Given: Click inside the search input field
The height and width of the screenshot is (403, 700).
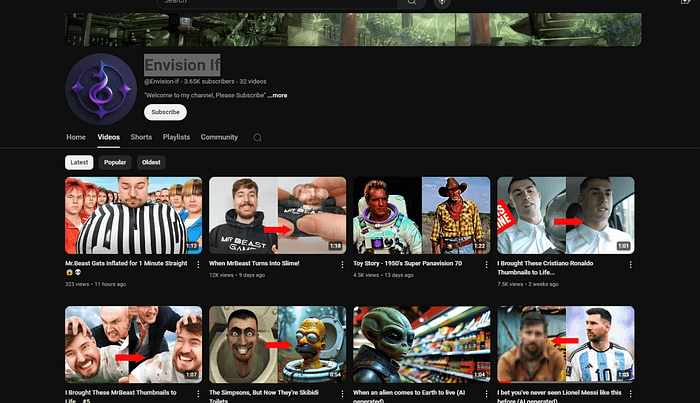Looking at the screenshot, I should coord(277,3).
